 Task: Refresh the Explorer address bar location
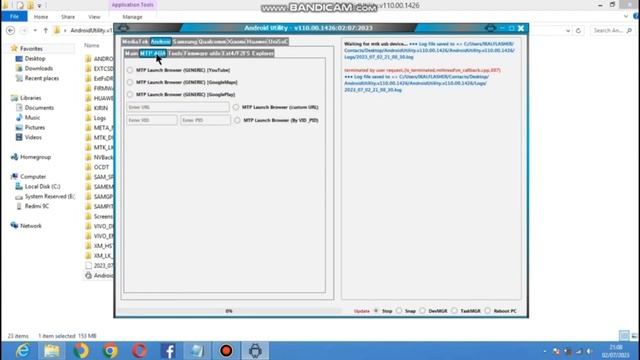coord(578,30)
